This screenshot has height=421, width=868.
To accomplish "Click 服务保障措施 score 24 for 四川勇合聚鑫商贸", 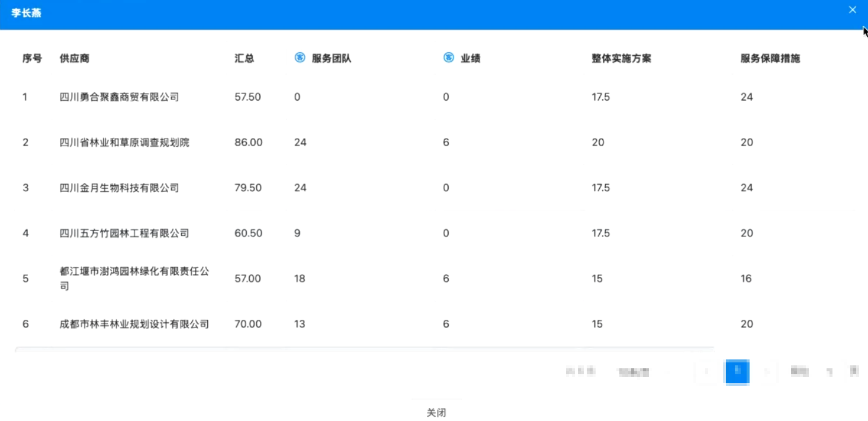I will coord(747,97).
